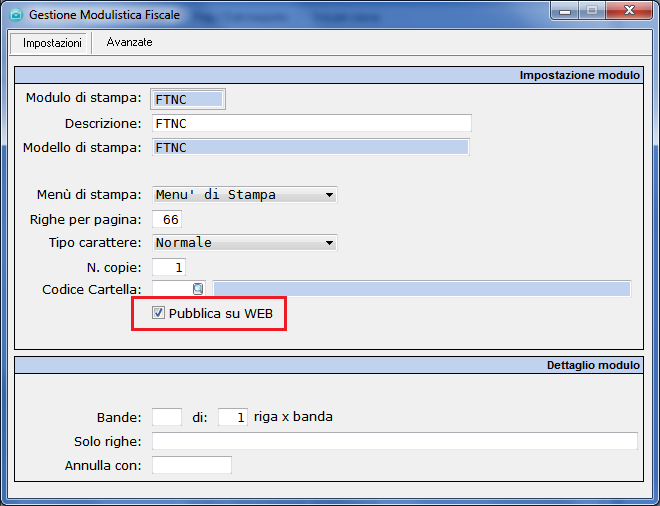The image size is (660, 506).
Task: Click the application icon in title bar
Action: tap(15, 16)
